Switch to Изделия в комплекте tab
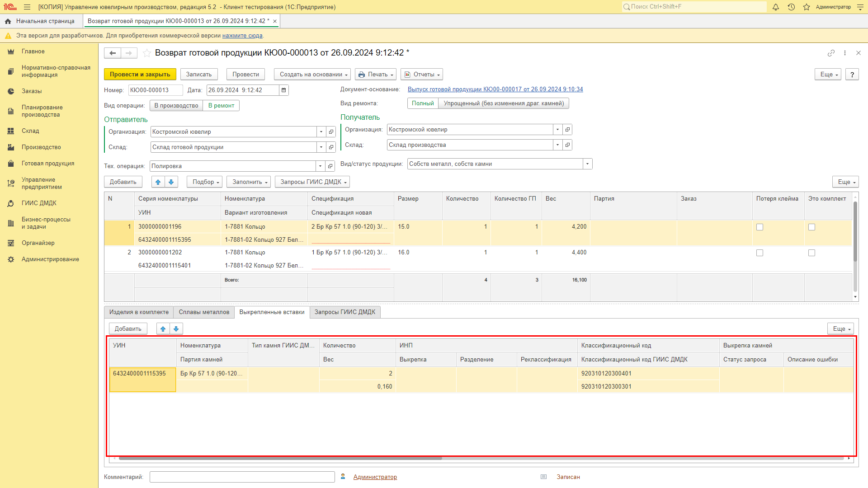Screen dimensions: 868x488 coord(139,312)
